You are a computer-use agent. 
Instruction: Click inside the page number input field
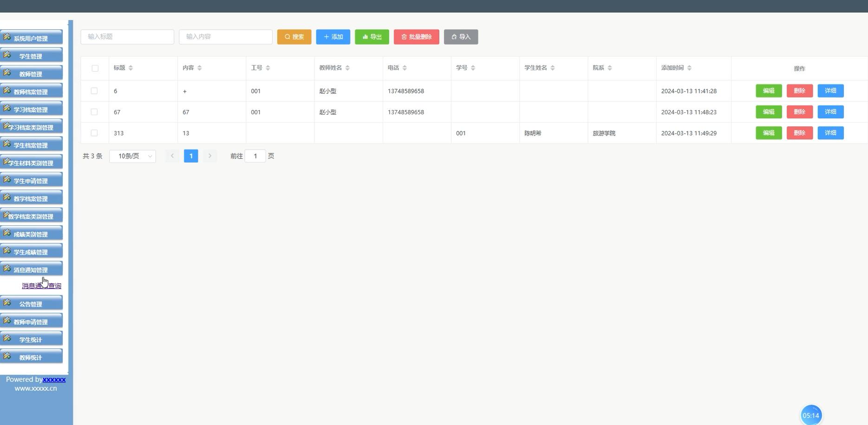[x=255, y=156]
